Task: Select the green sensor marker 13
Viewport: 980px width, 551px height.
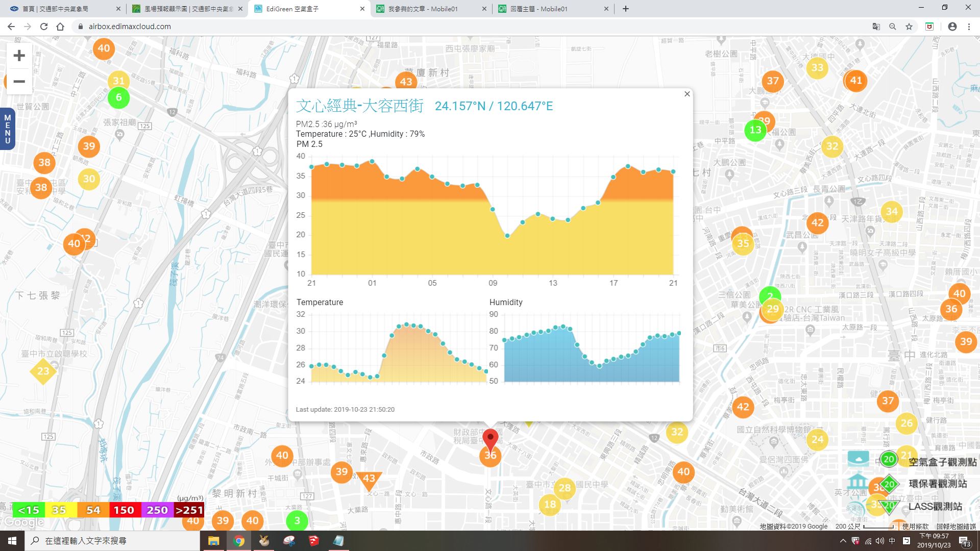Action: (755, 130)
